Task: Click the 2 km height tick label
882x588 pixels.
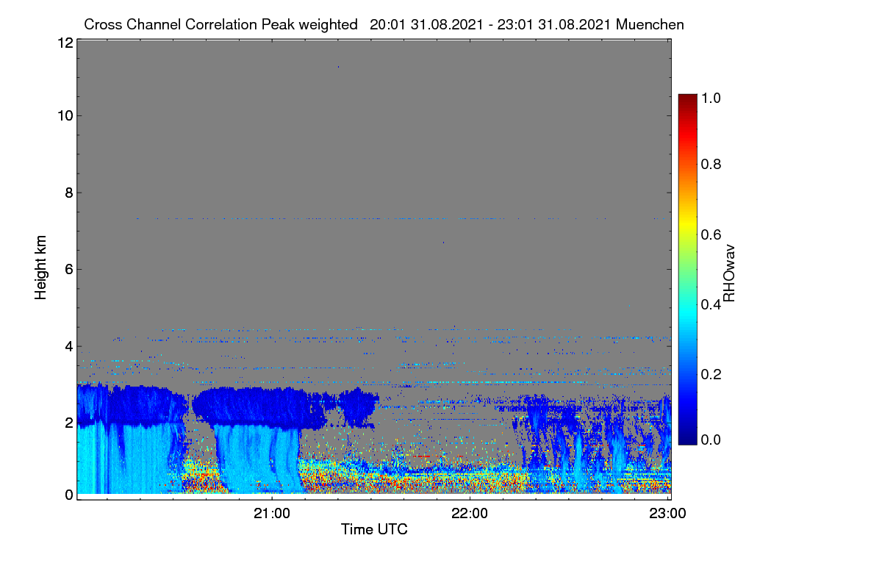Action: click(x=68, y=422)
